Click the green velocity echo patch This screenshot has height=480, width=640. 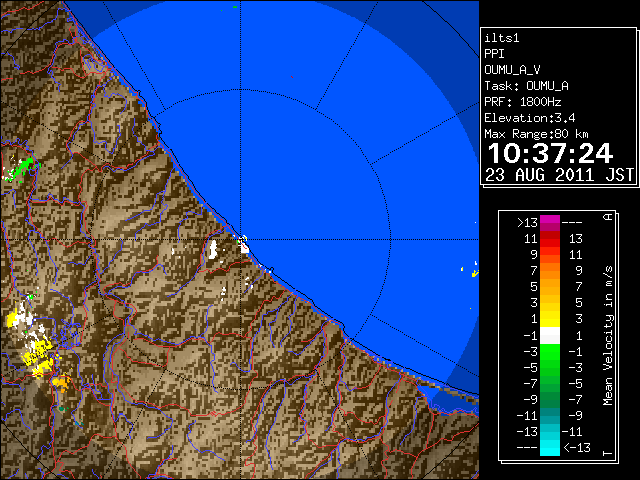tap(21, 167)
